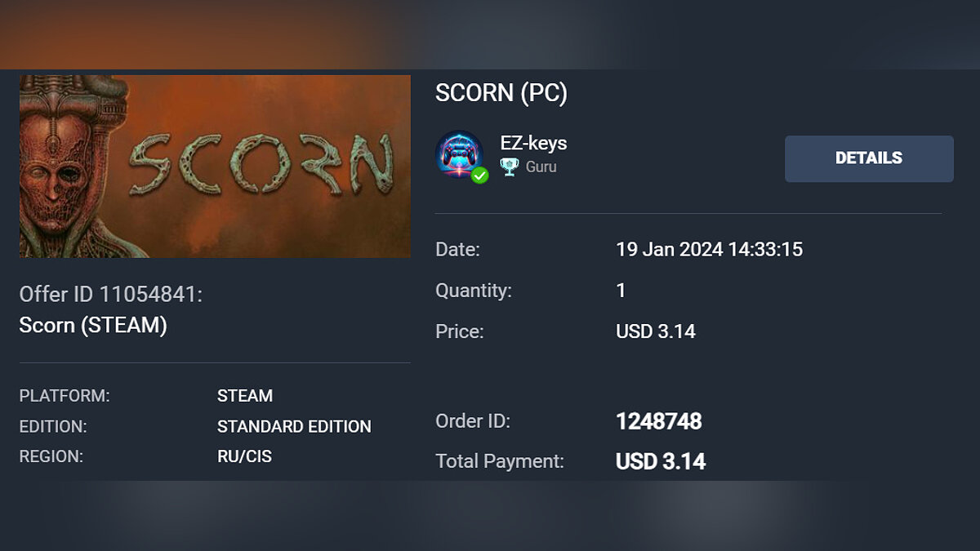This screenshot has width=980, height=551.
Task: Click the STANDARD EDITION value
Action: coord(294,426)
